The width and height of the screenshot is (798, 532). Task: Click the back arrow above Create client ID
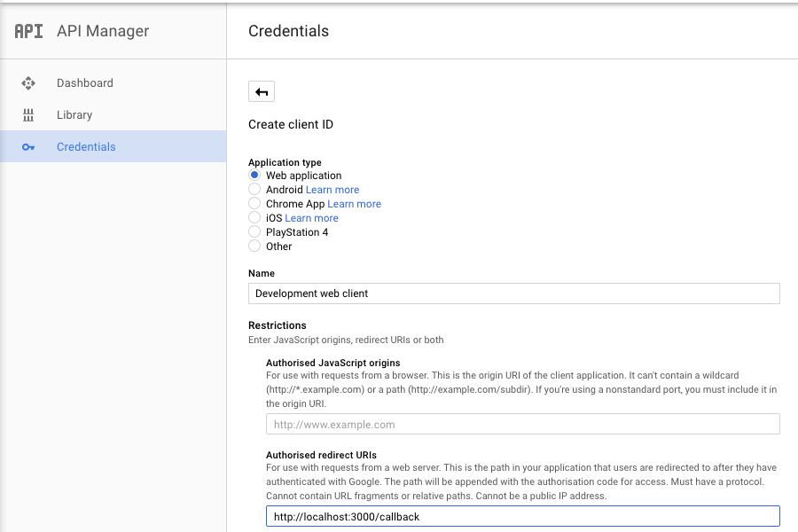[262, 90]
